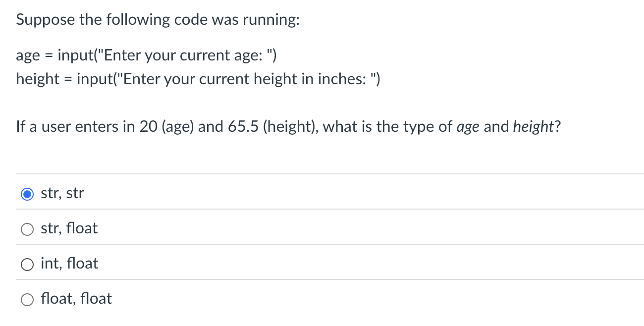This screenshot has width=644, height=326.
Task: Click the "int, float" answer label
Action: coord(69,264)
